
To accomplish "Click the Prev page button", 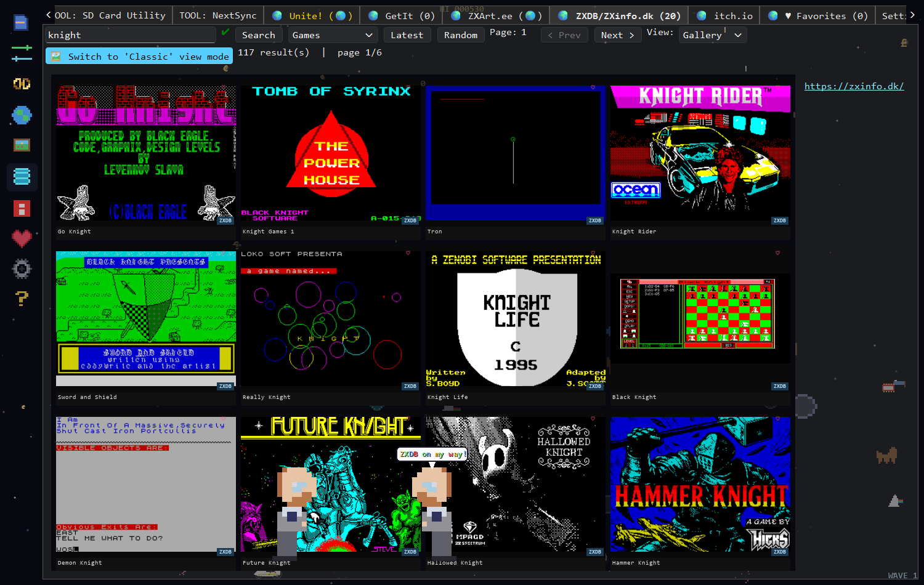I will [564, 35].
